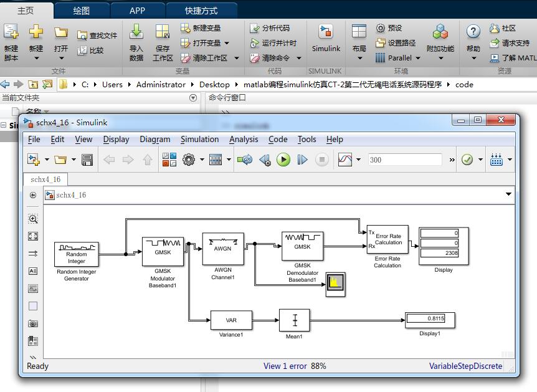The height and width of the screenshot is (392, 537).
Task: Open the Diagram menu
Action: tap(154, 140)
